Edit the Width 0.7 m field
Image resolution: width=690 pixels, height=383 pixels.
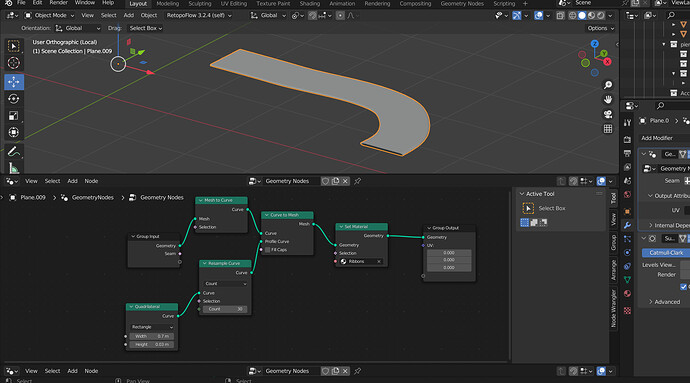[152, 336]
